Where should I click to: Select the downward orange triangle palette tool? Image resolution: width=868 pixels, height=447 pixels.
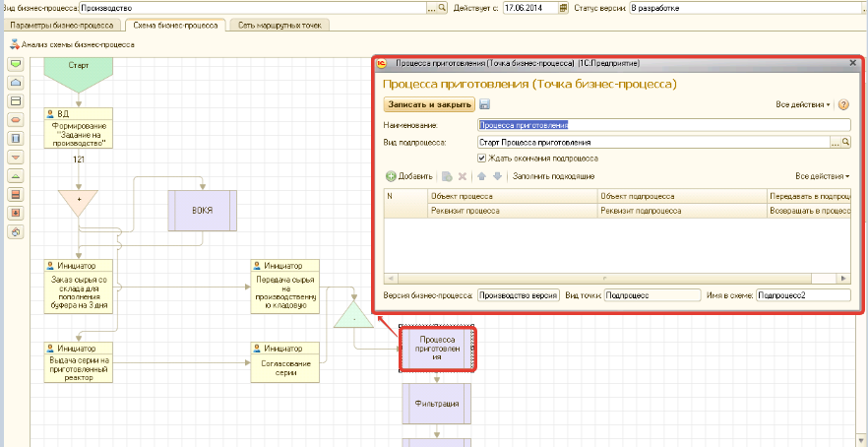point(15,158)
